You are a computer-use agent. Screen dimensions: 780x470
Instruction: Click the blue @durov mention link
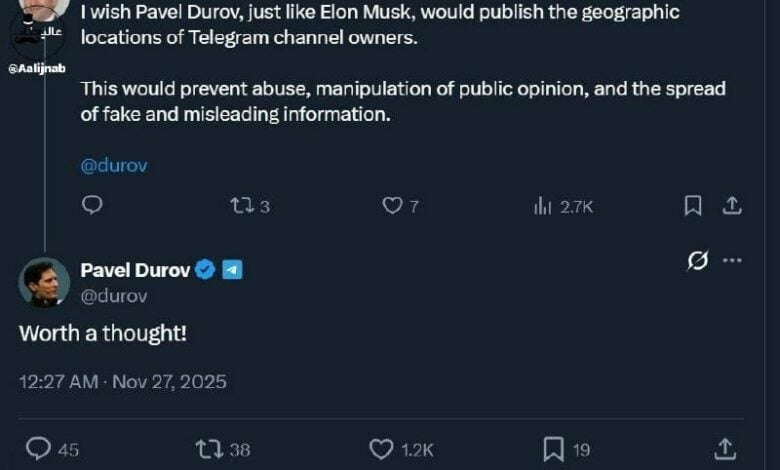pyautogui.click(x=113, y=166)
